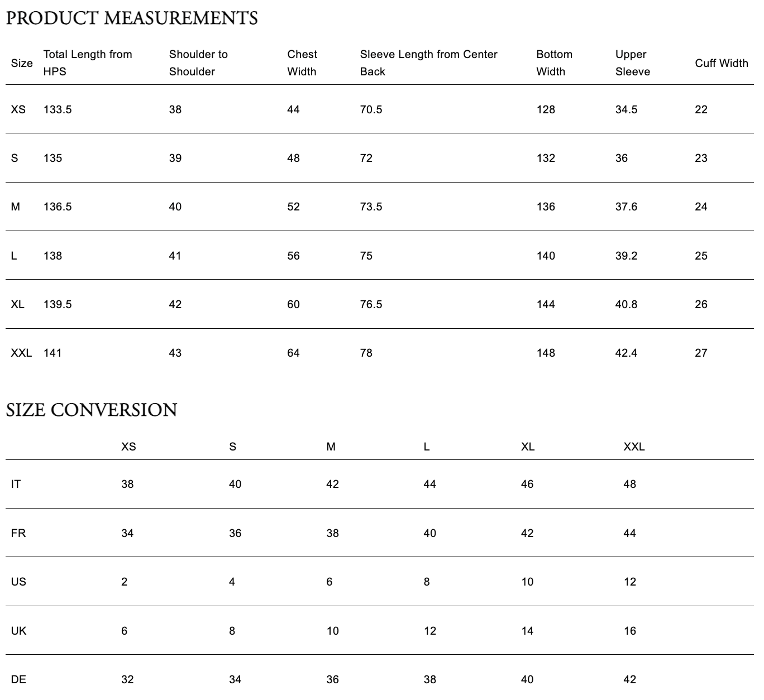Screen dimensions: 764x700
Task: Click the IT row label in size conversion
Action: 16,484
